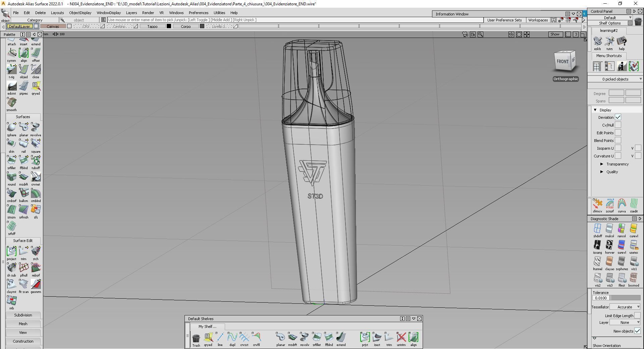Open the Layer None dropdown
This screenshot has height=349, width=644.
(x=625, y=322)
